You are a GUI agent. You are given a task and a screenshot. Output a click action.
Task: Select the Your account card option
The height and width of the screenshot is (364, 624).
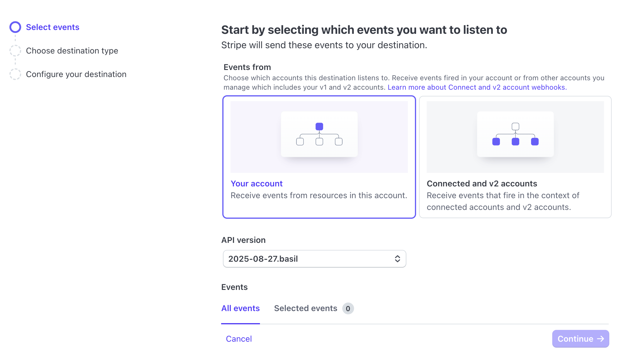(319, 157)
